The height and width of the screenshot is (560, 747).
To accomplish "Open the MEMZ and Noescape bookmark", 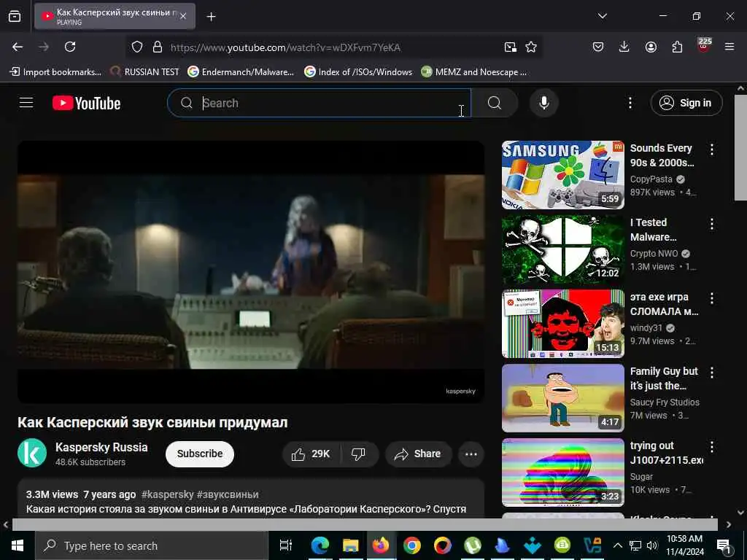I will pyautogui.click(x=474, y=72).
